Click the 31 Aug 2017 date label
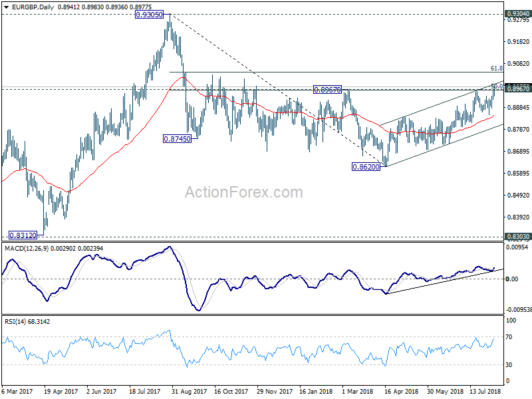The height and width of the screenshot is (399, 532). (x=190, y=391)
